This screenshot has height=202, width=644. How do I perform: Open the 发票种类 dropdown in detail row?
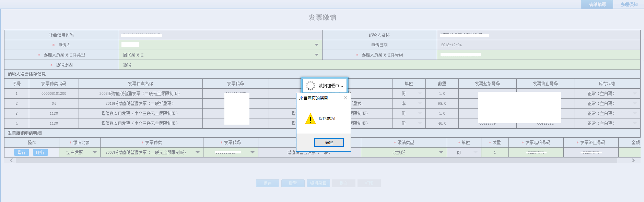198,152
